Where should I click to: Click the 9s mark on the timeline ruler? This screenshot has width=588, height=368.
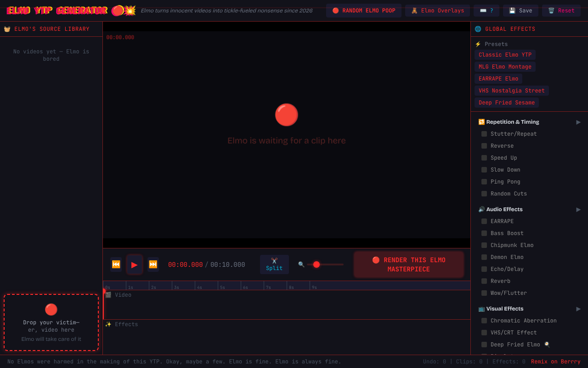[314, 287]
